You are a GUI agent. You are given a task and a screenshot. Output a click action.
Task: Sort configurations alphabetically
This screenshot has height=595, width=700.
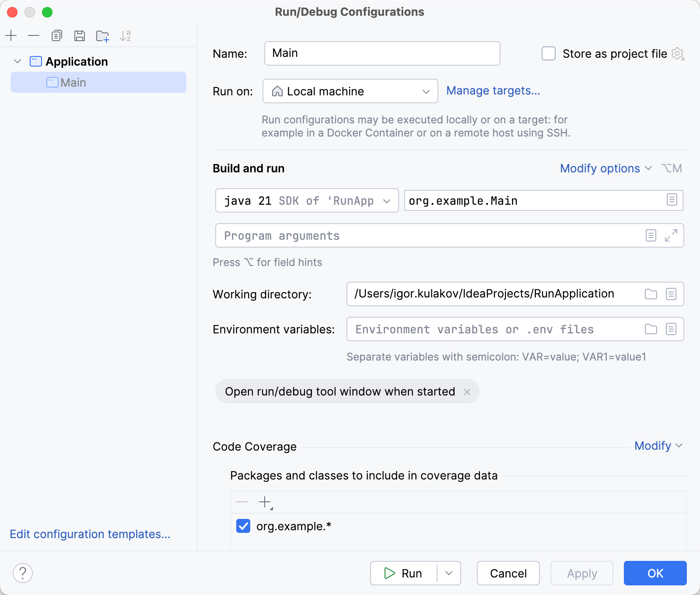126,36
